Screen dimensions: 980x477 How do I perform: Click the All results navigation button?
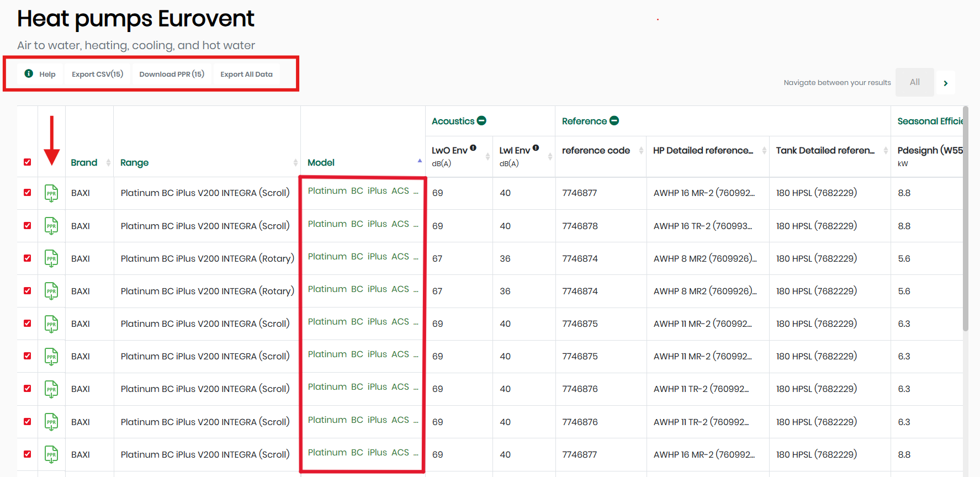[x=915, y=82]
